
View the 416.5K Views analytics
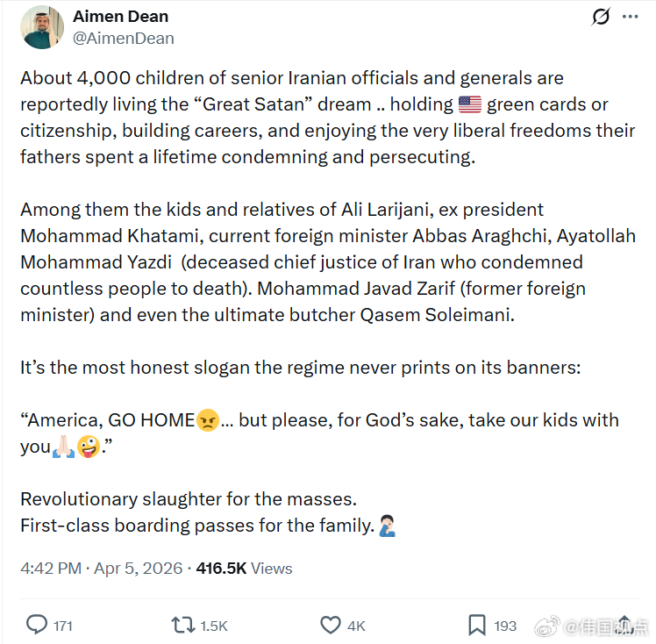coord(245,569)
